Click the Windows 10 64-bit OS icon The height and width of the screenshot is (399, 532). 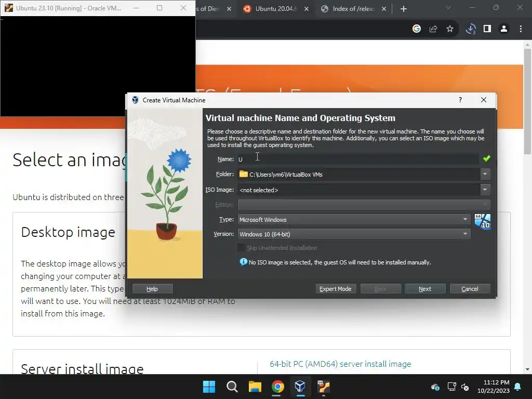pos(482,221)
